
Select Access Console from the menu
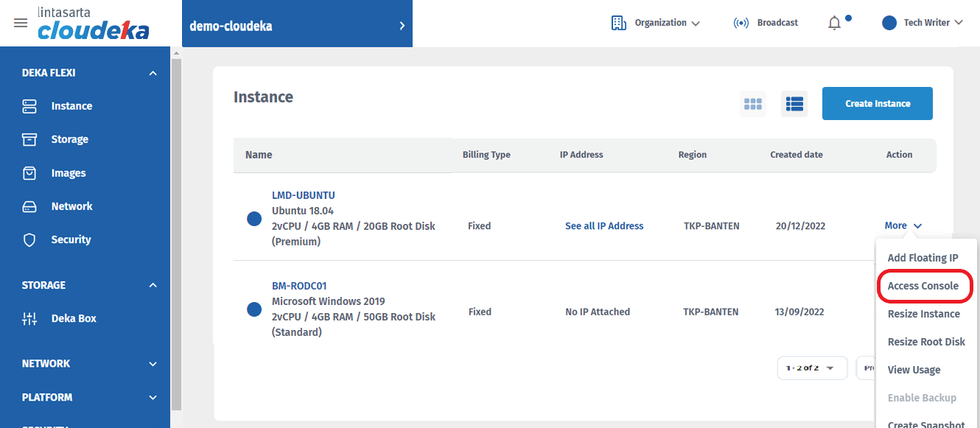[x=923, y=286]
